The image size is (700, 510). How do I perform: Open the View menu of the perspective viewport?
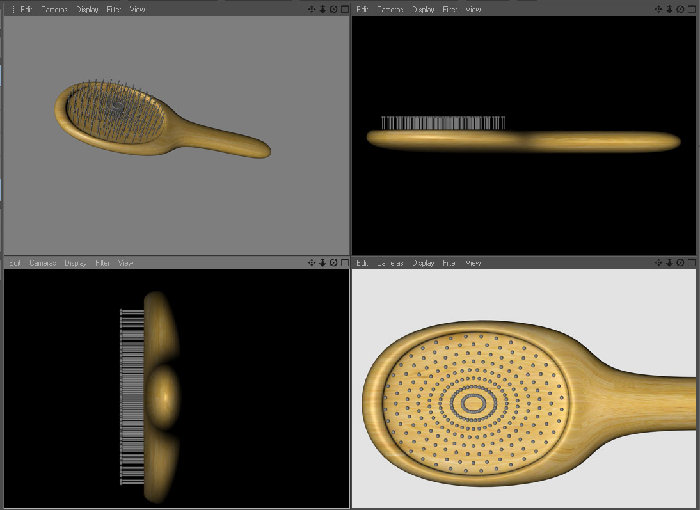pos(137,9)
